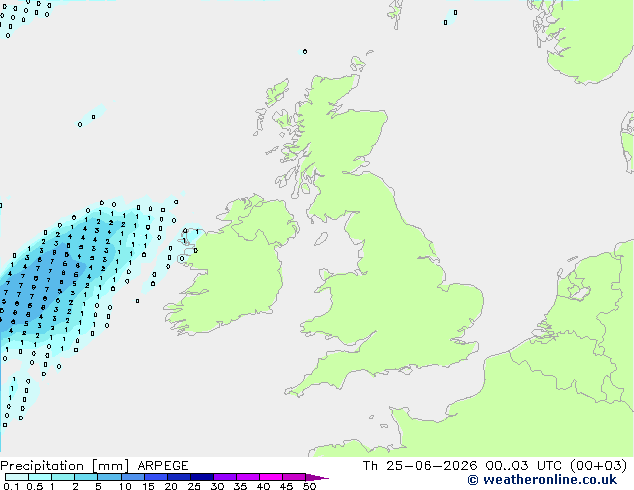This screenshot has width=634, height=490.
Task: Click the 20–25 mm legend color swatch
Action: [178, 477]
